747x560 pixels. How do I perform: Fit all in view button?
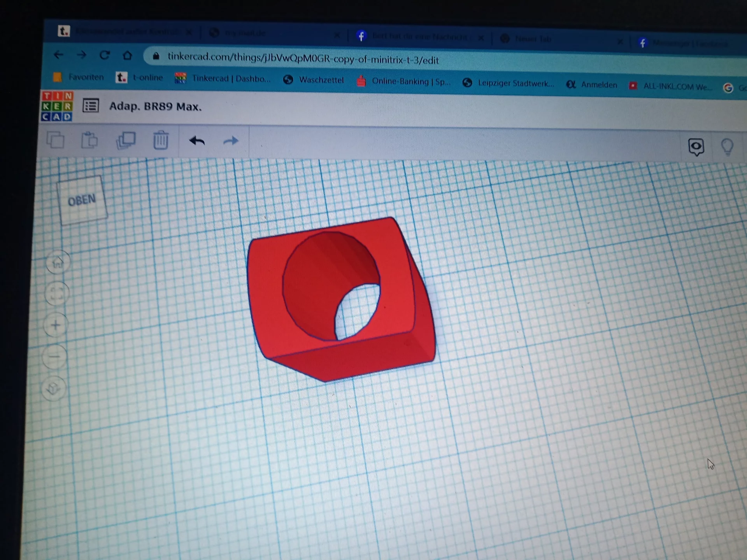[x=57, y=293]
